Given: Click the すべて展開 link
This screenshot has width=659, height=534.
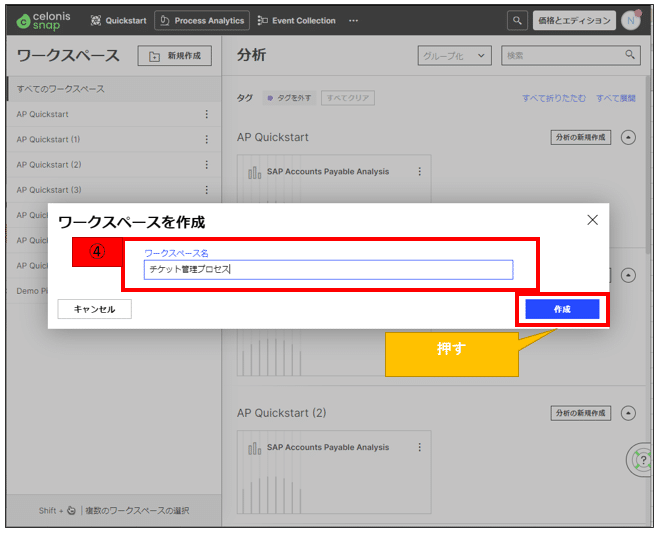Looking at the screenshot, I should tap(616, 98).
